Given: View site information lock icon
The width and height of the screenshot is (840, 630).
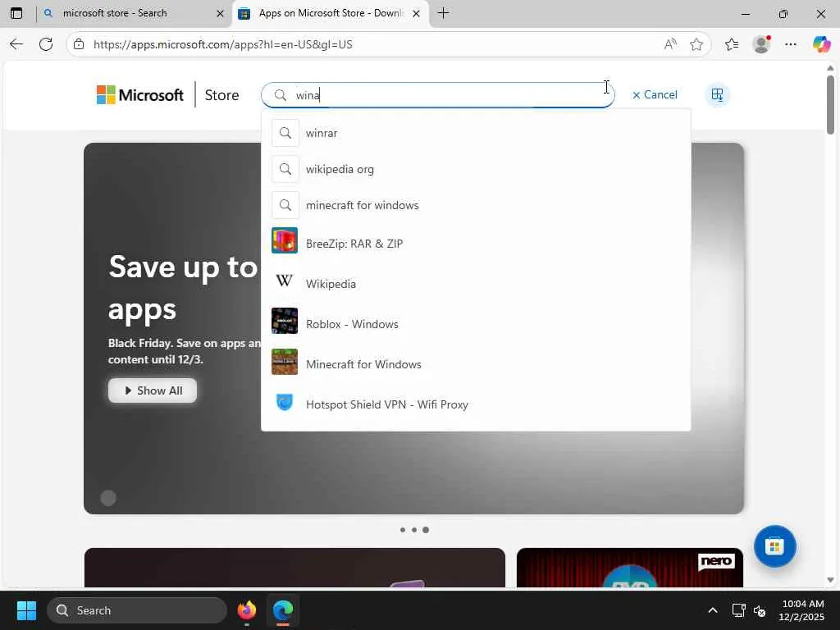Looking at the screenshot, I should point(79,44).
